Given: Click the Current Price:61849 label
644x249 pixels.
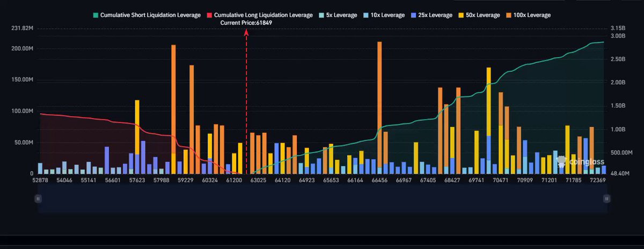Looking at the screenshot, I should [x=246, y=23].
